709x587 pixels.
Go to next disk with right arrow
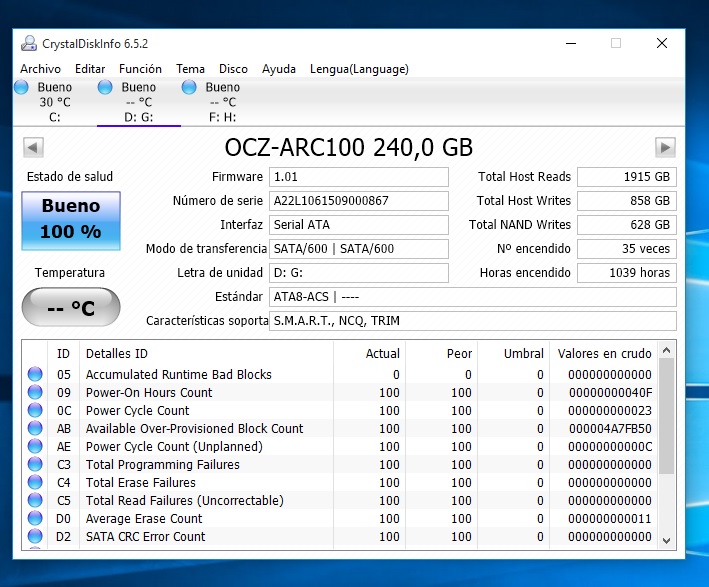tap(665, 147)
